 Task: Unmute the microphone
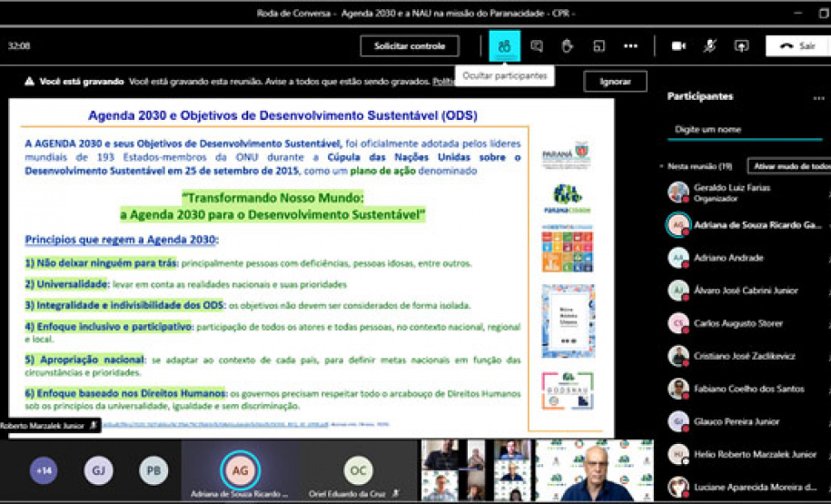(x=709, y=45)
